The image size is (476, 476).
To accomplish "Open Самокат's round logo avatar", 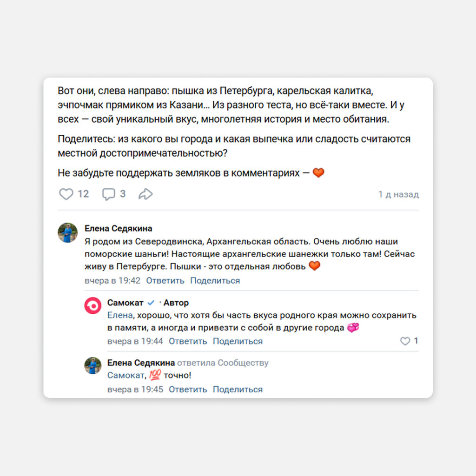I will [93, 305].
